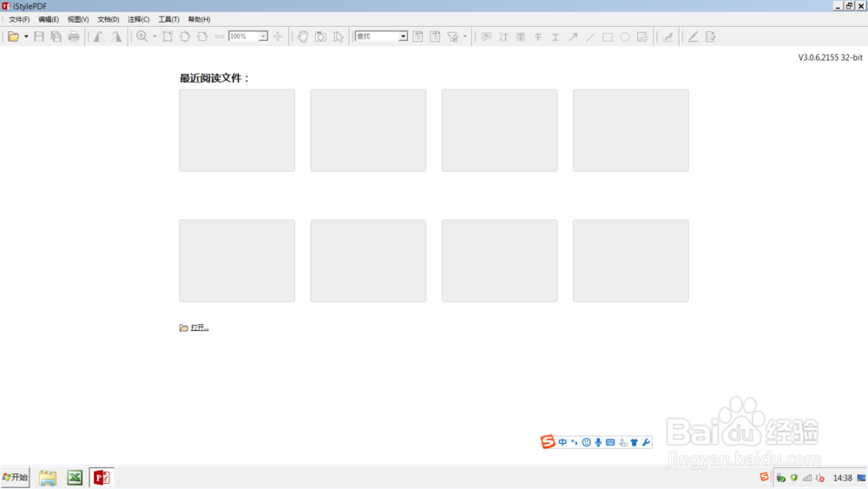Select the rectangle annotation tool
Screen dimensions: 868x489
[608, 36]
